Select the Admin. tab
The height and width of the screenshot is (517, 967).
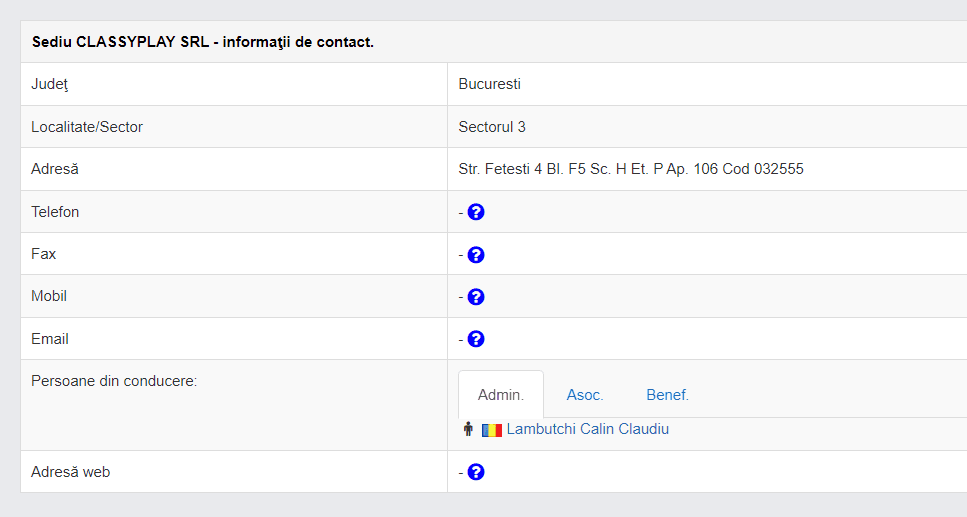tap(501, 395)
